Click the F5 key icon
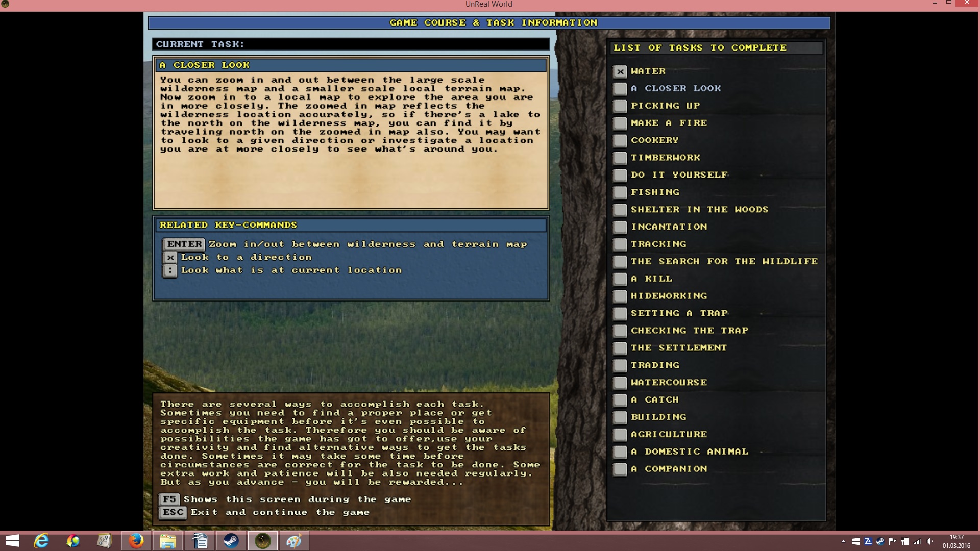 click(x=169, y=499)
